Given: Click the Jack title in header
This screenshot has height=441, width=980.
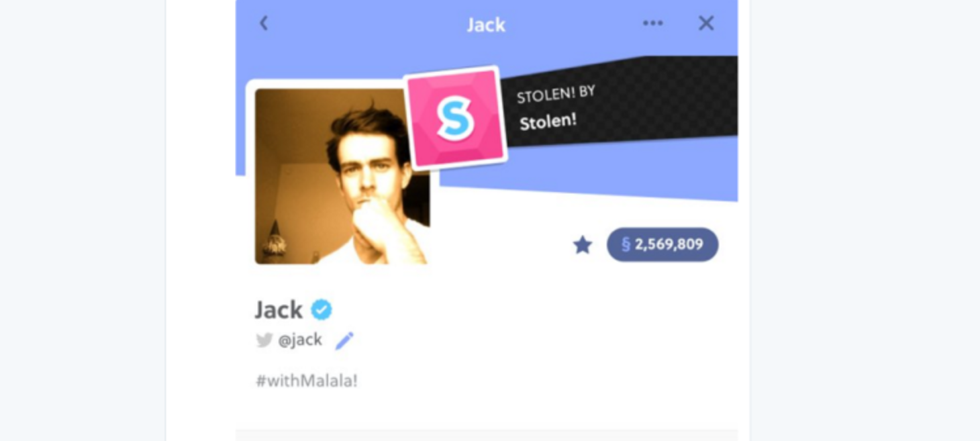Looking at the screenshot, I should [486, 25].
